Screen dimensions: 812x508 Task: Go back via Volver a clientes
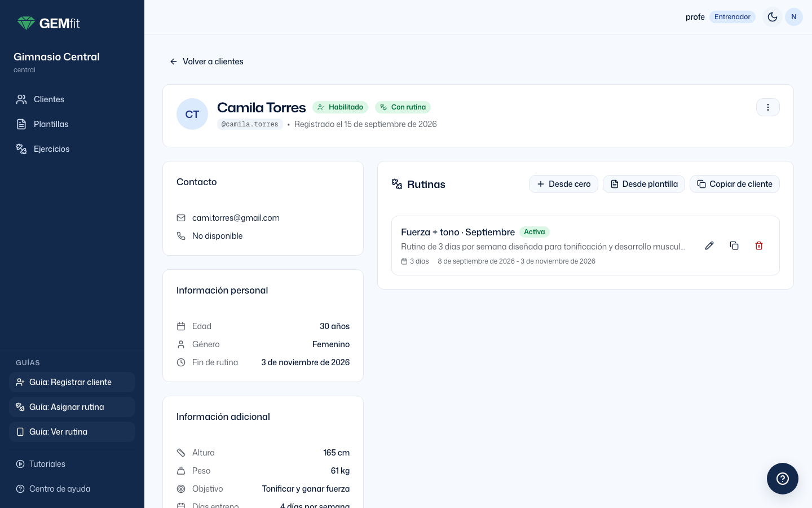point(206,62)
